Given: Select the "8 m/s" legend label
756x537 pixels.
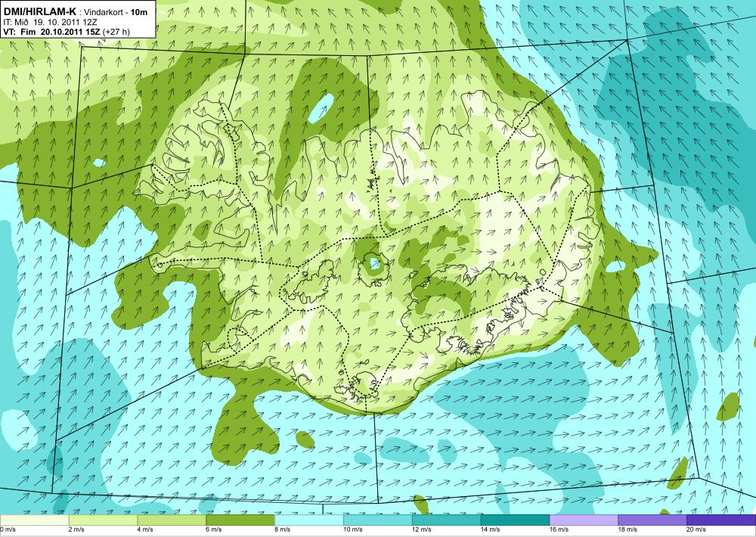Looking at the screenshot, I should [283, 529].
